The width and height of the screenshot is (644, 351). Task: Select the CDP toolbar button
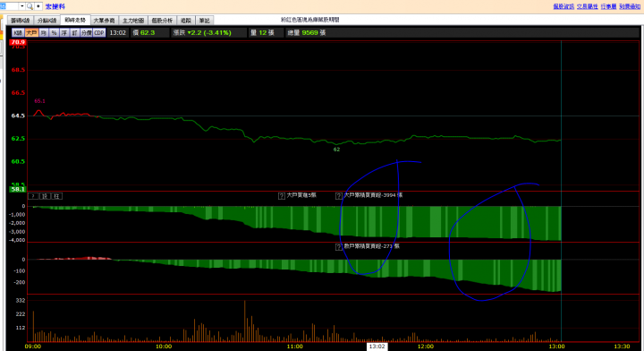pyautogui.click(x=99, y=33)
